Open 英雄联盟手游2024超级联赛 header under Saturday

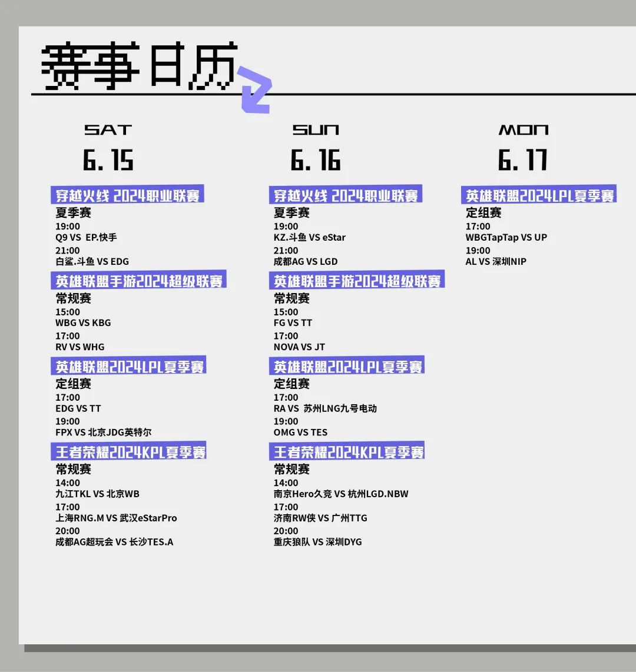point(138,280)
